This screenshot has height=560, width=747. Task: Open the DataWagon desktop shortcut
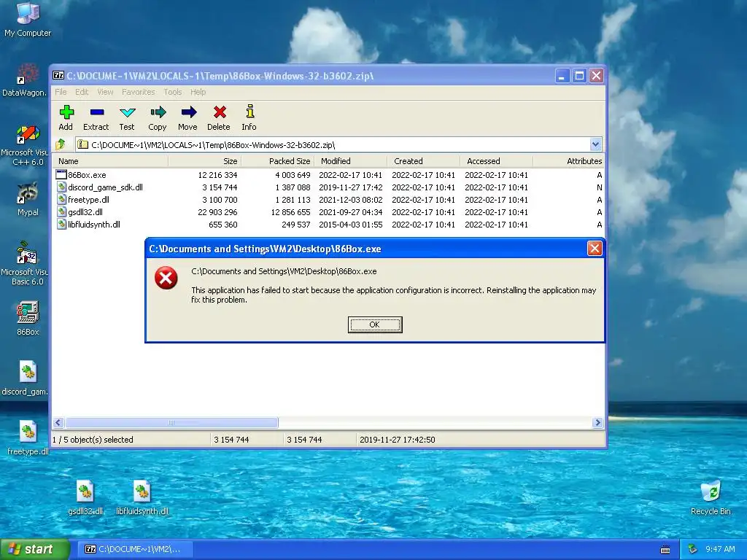click(x=25, y=80)
